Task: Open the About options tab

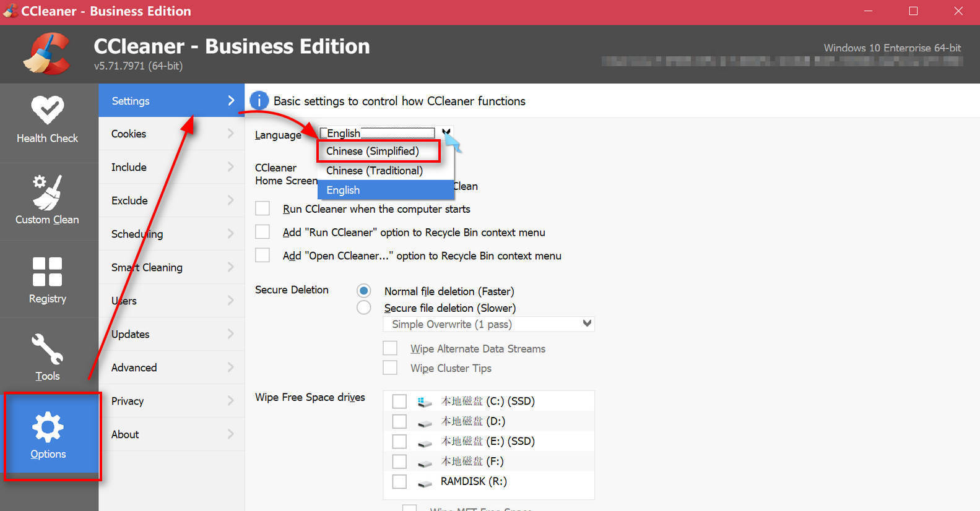Action: coord(171,434)
